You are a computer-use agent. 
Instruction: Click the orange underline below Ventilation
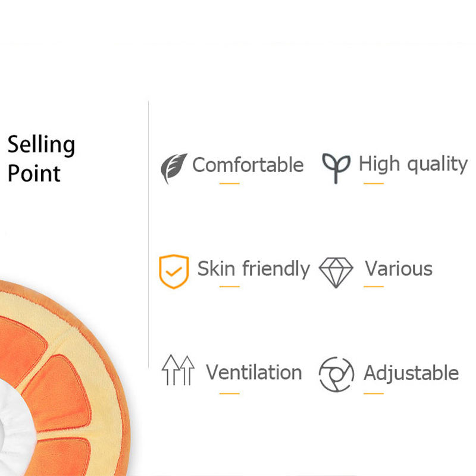coord(229,393)
